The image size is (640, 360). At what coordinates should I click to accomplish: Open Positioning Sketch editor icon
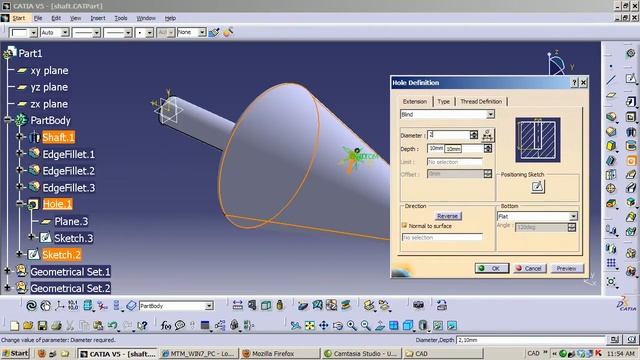538,187
